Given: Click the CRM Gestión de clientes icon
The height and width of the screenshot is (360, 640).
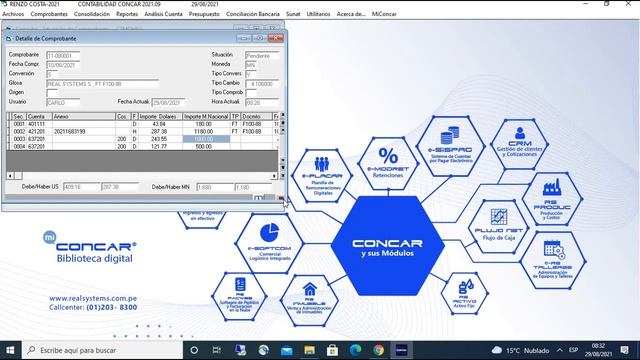Looking at the screenshot, I should pos(520,133).
